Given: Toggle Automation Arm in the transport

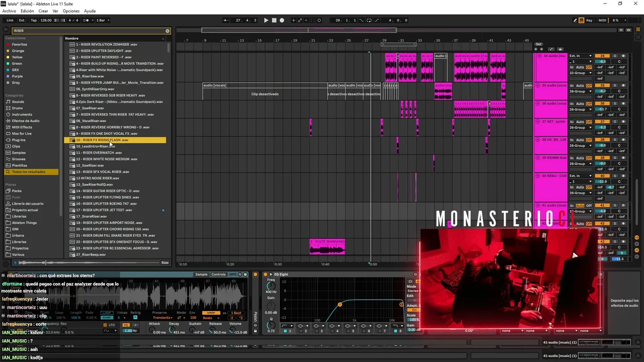Looking at the screenshot, I should [x=300, y=21].
